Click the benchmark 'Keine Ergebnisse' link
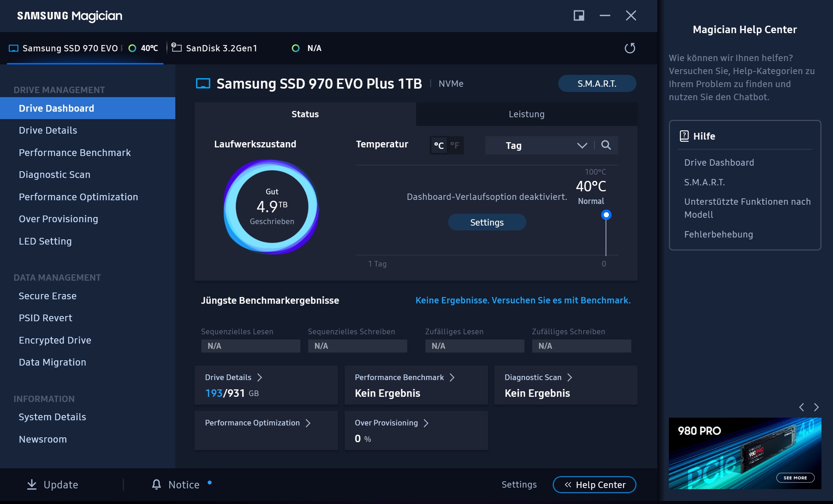This screenshot has height=504, width=833. point(523,300)
